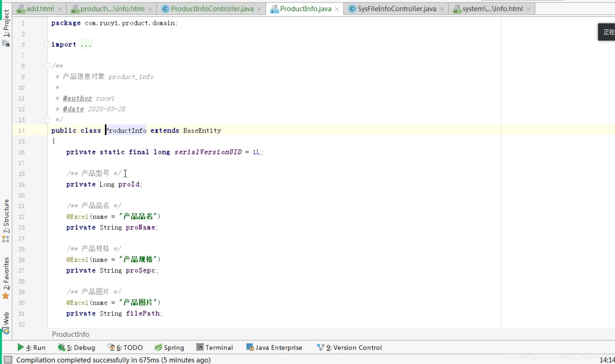Click the proId field name
Screen dimensions: 615x364
[x=129, y=184]
